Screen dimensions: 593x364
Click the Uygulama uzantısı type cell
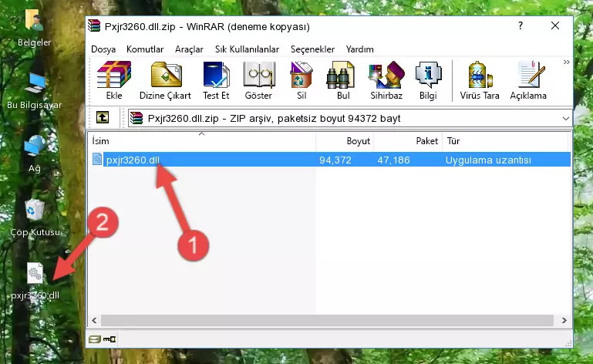pos(488,160)
